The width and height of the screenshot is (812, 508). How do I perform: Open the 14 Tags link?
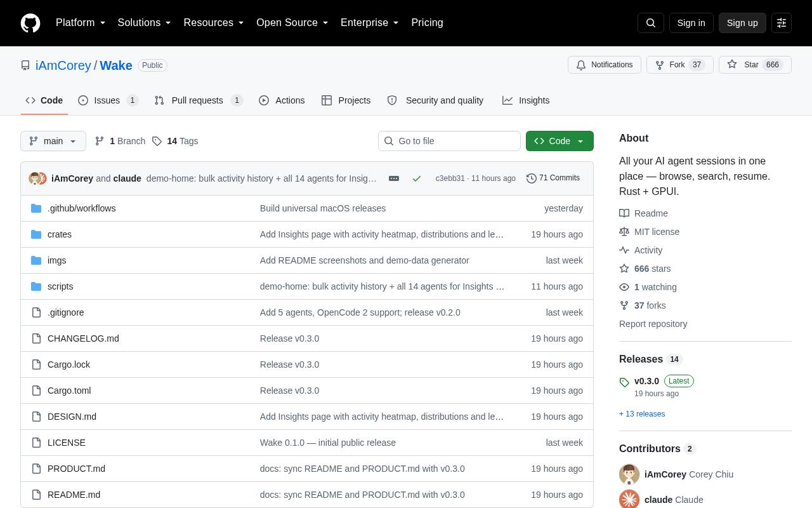click(175, 141)
